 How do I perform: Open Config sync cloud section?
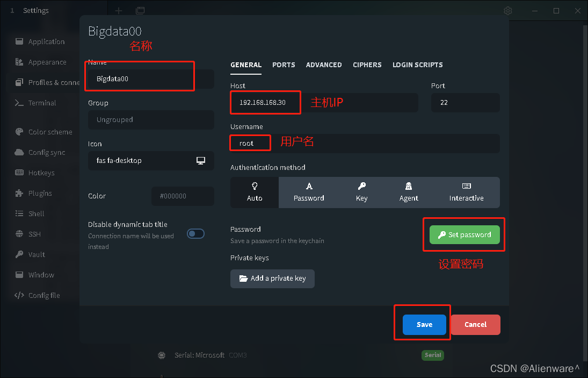click(40, 152)
